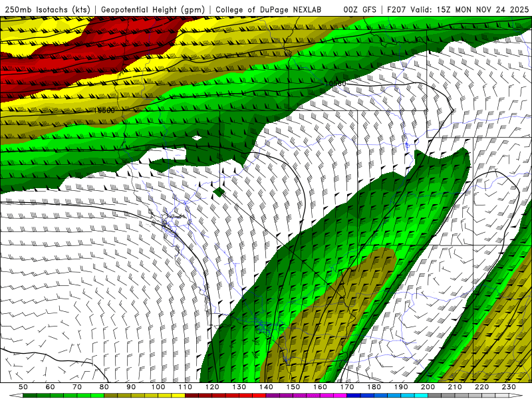Click the 200 value on the color scale
This screenshot has height=399, width=532.
[428, 387]
